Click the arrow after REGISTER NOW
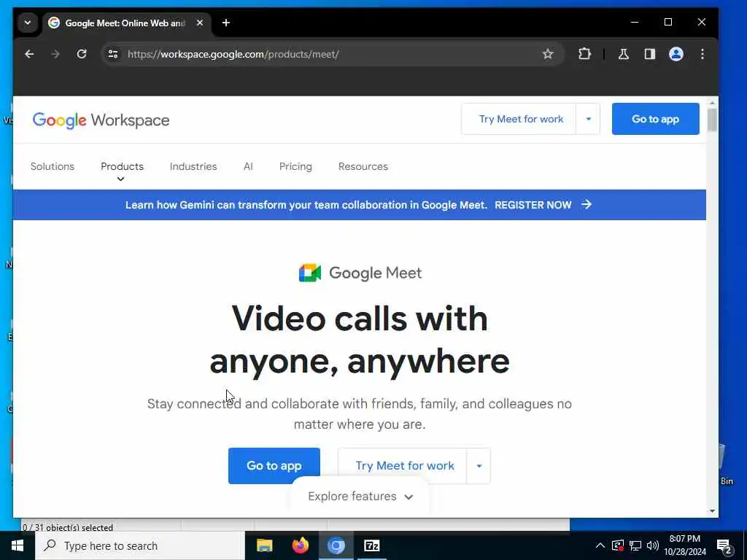The image size is (747, 560). pyautogui.click(x=587, y=204)
